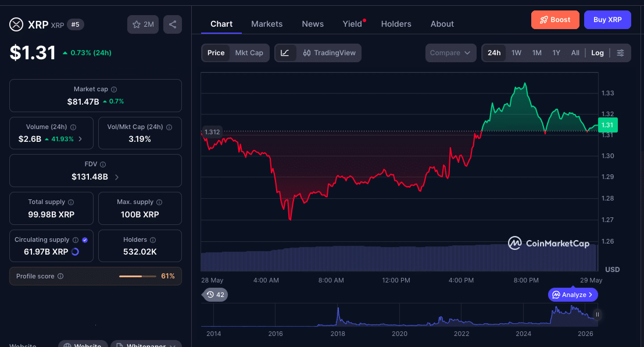Click the Boost button

tap(555, 20)
